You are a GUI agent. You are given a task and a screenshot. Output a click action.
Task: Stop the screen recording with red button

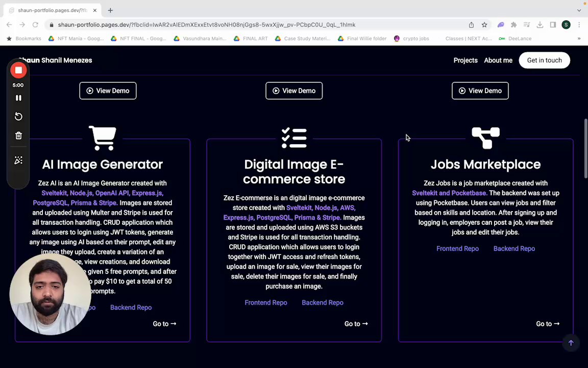18,70
